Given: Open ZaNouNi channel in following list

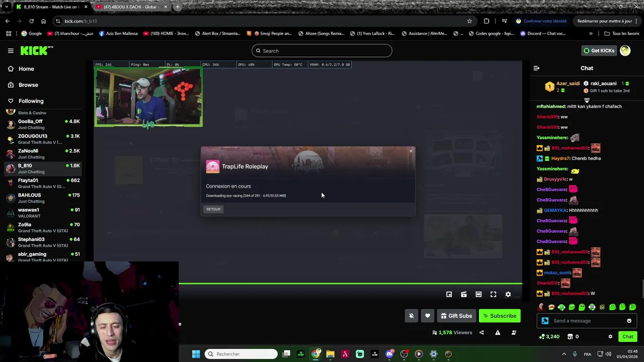Looking at the screenshot, I should pos(43,154).
